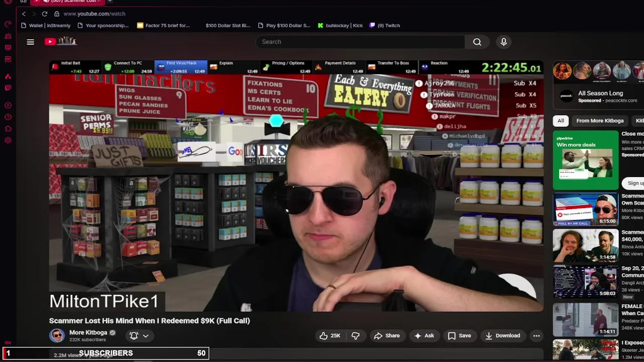644x362 pixels.
Task: Go to the YouTube home logo
Action: coord(60,42)
